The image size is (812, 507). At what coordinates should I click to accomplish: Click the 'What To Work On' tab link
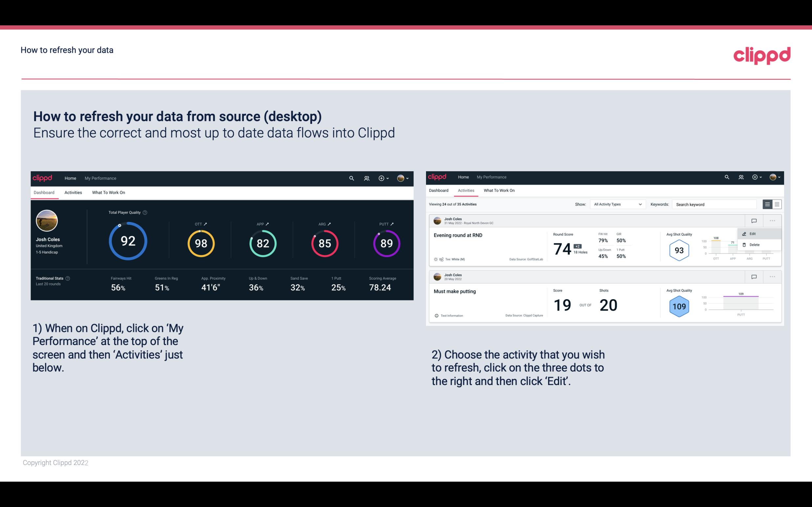(108, 192)
